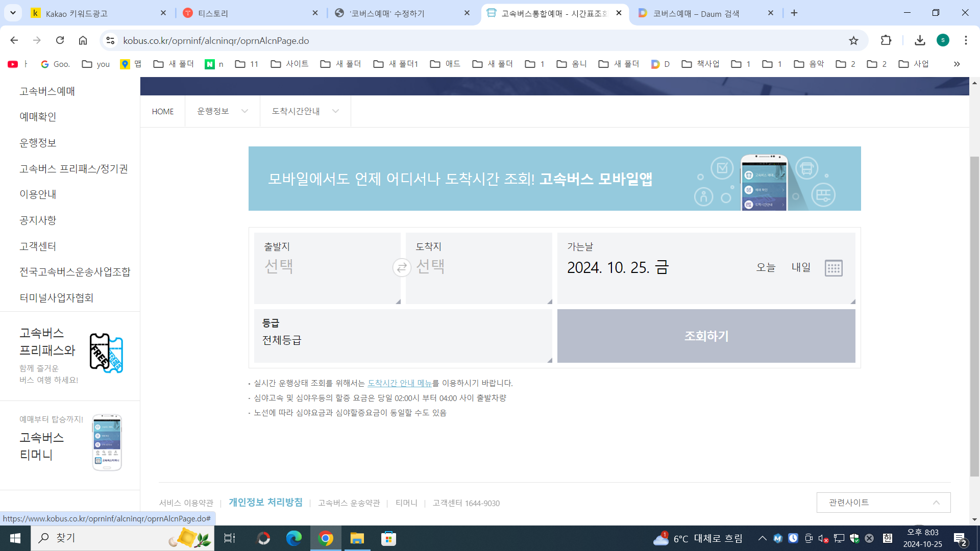The width and height of the screenshot is (980, 551).
Task: Click the browser downloads icon
Action: [x=920, y=40]
